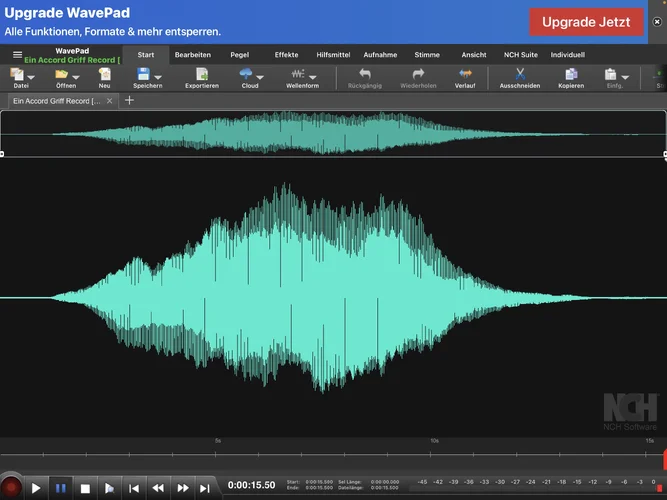
Task: Add a new tab with the plus button
Action: [x=129, y=101]
